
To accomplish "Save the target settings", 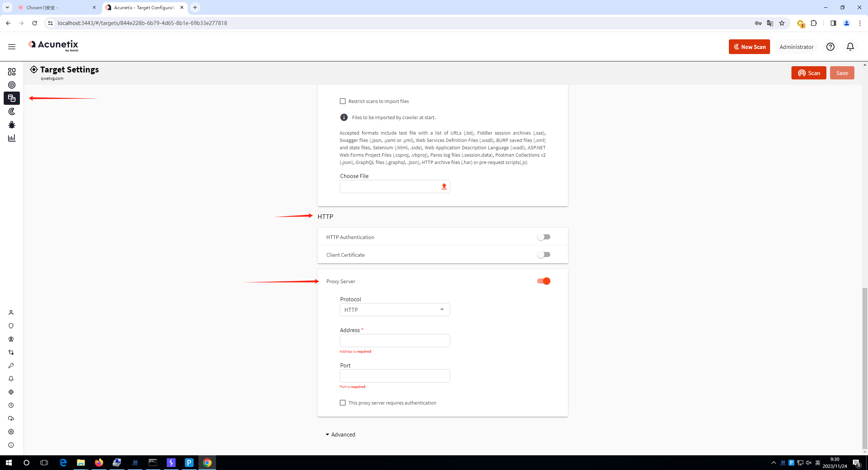I will tap(842, 73).
